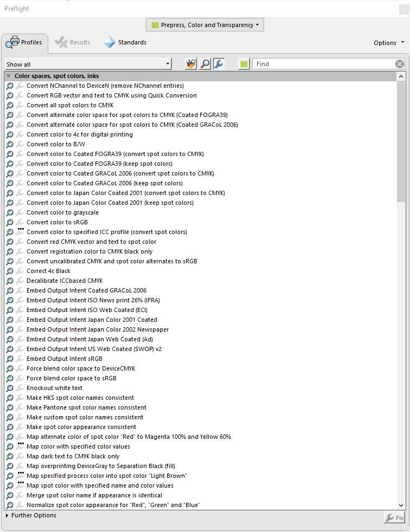Image resolution: width=410 pixels, height=532 pixels.
Task: Click magnifier icon for Map dark text to CMYK black only
Action: click(x=10, y=456)
